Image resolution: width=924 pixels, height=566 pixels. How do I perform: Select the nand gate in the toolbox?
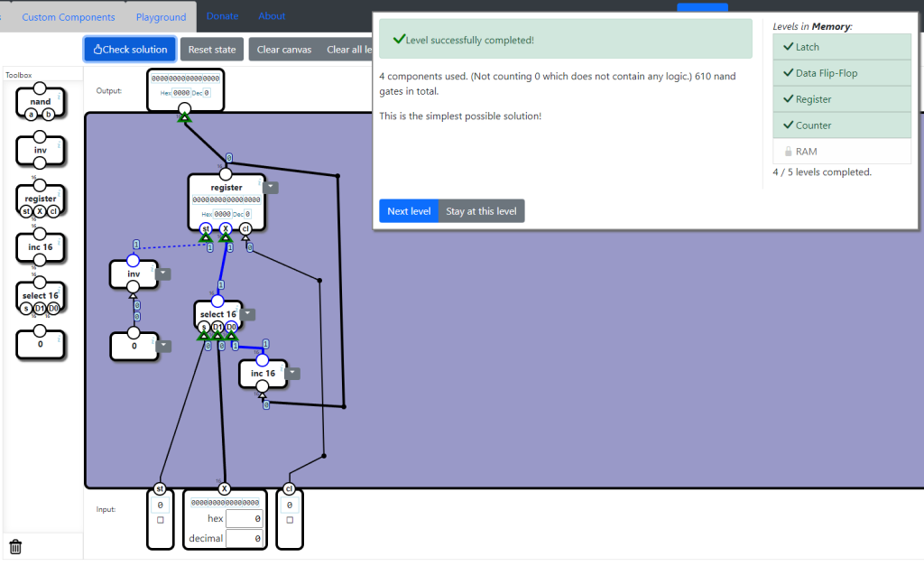(41, 102)
